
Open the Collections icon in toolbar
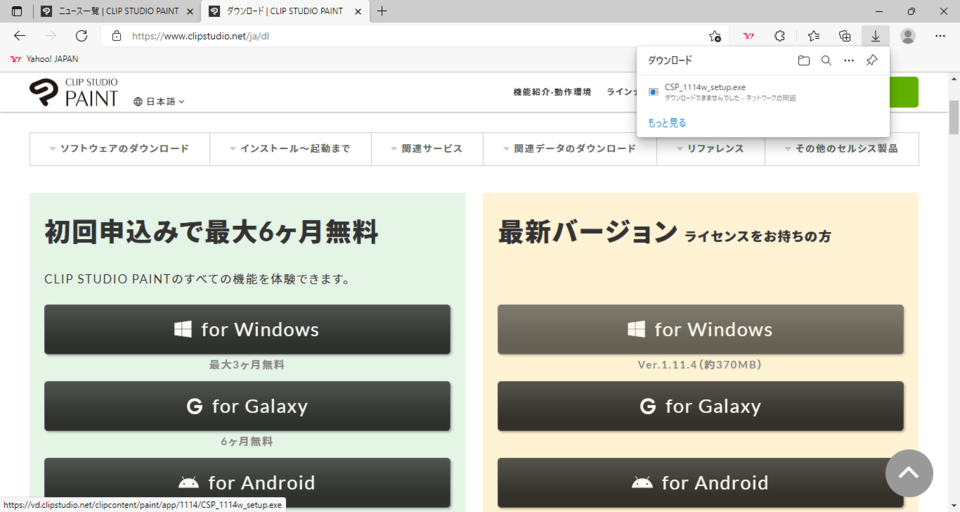[845, 36]
